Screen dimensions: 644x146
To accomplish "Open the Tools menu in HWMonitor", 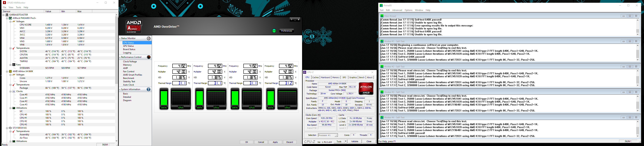I will pos(18,8).
